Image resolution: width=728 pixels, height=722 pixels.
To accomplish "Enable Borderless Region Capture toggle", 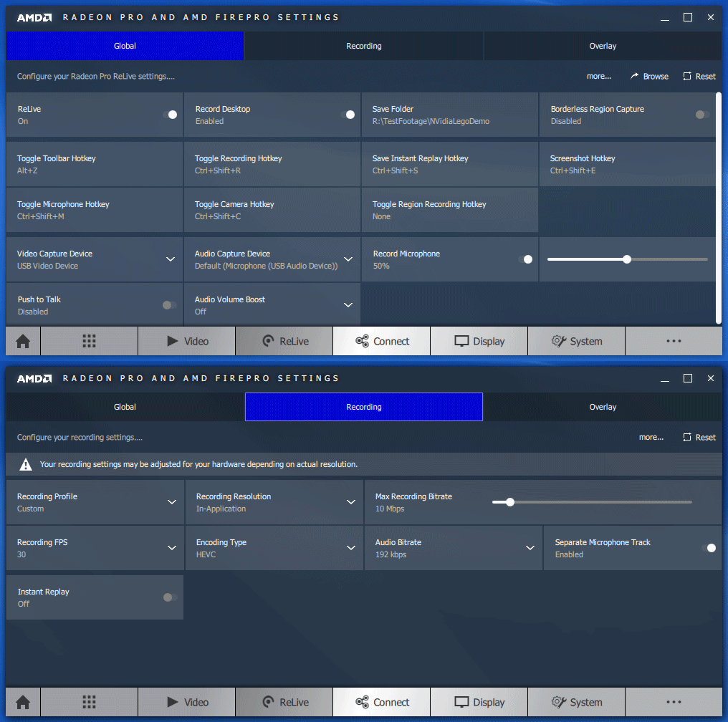I will click(x=702, y=115).
